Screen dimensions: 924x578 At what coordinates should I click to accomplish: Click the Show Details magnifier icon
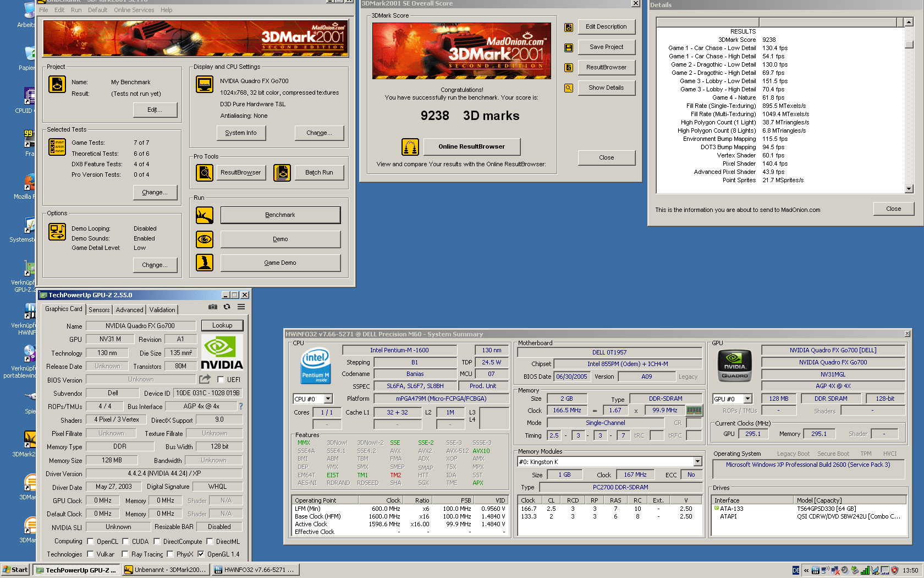point(569,88)
